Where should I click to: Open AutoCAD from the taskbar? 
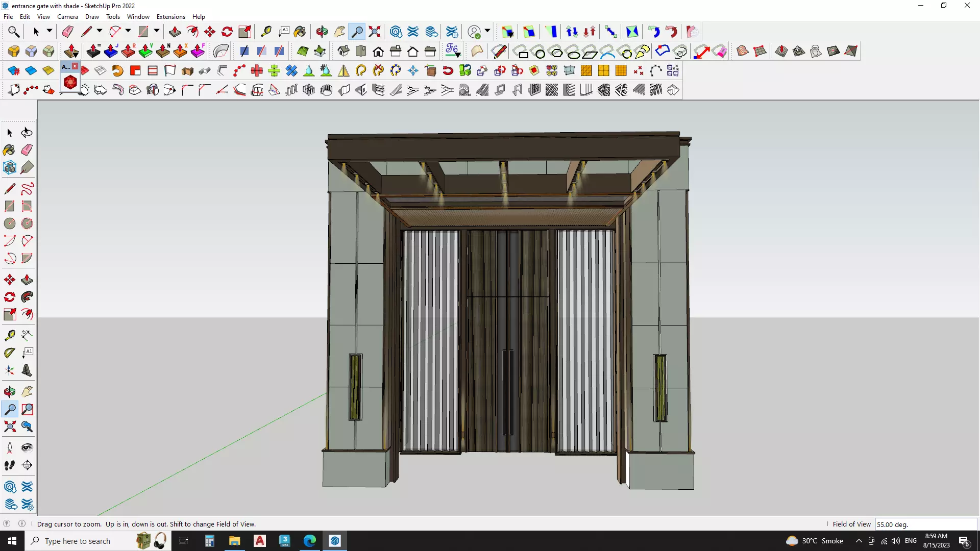[260, 541]
